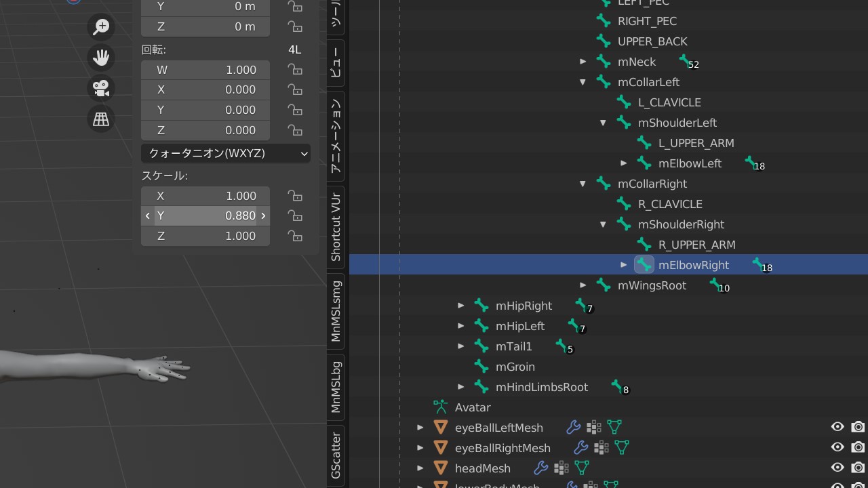Click child bones icon of mHindLimbsRoot
The width and height of the screenshot is (868, 488).
tap(620, 388)
